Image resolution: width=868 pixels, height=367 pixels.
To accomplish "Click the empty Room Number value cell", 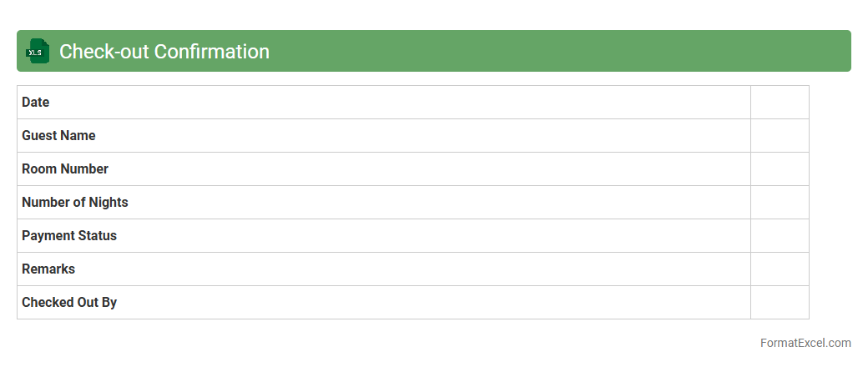I will coord(780,168).
